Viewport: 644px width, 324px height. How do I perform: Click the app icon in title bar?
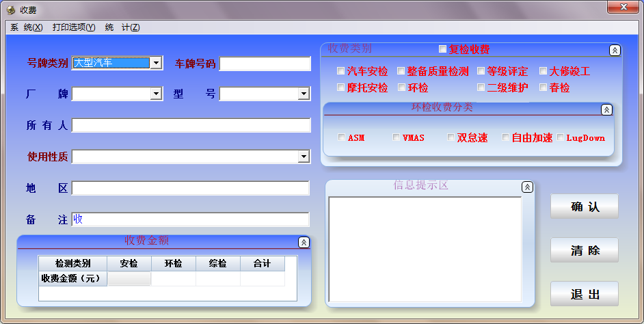pyautogui.click(x=10, y=10)
